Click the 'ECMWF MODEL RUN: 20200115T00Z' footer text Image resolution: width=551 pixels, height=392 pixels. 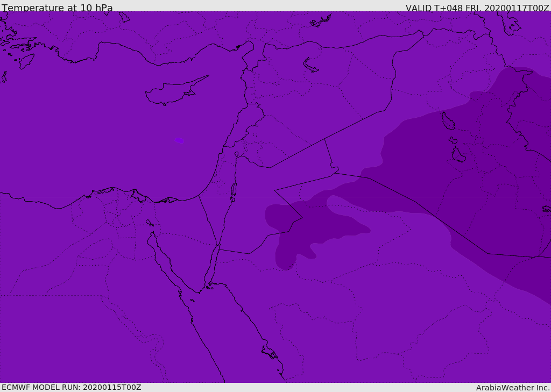tap(72, 387)
